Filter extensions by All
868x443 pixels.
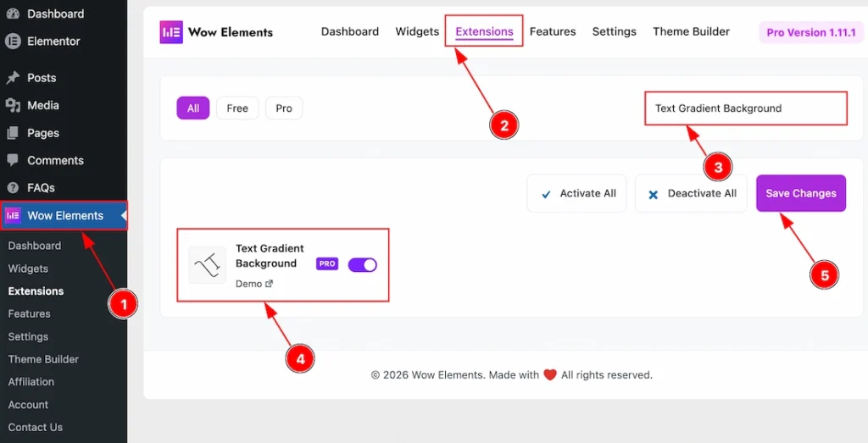coord(193,108)
